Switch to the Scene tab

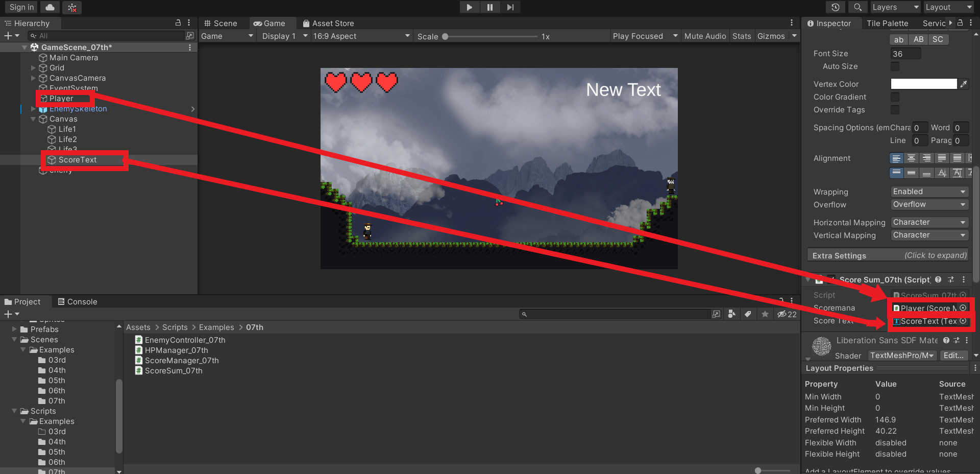(221, 23)
